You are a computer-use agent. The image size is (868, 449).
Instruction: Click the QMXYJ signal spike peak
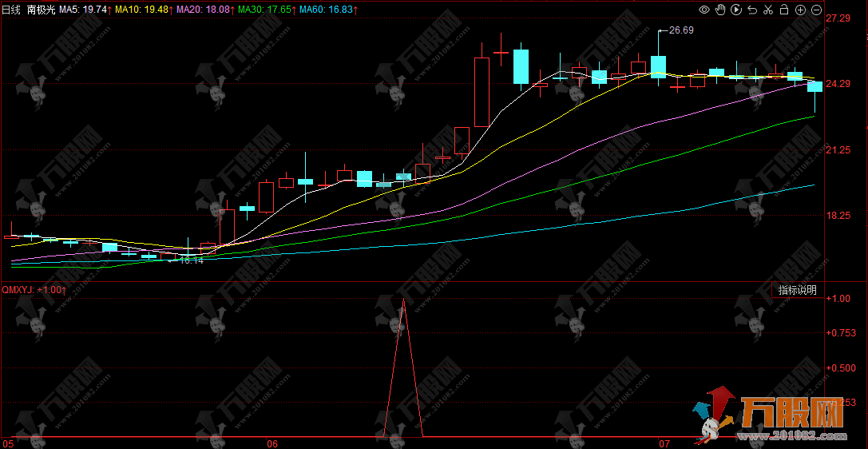(403, 300)
